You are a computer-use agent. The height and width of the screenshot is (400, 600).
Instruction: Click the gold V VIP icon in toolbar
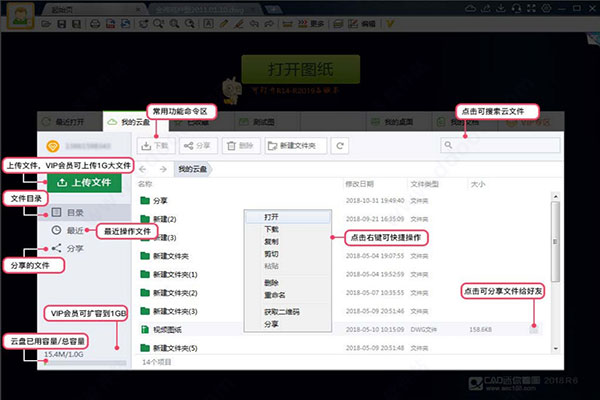point(390,24)
